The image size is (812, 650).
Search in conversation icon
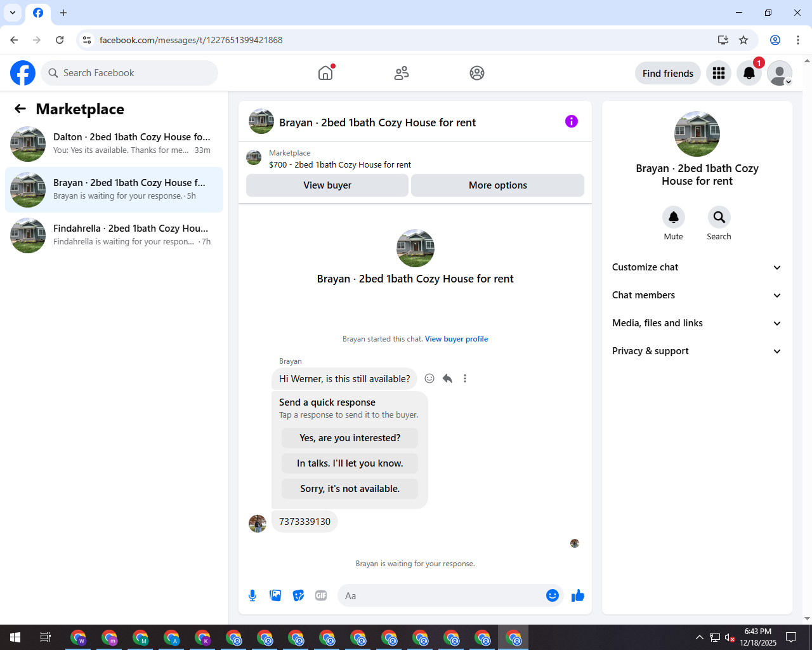[719, 217]
